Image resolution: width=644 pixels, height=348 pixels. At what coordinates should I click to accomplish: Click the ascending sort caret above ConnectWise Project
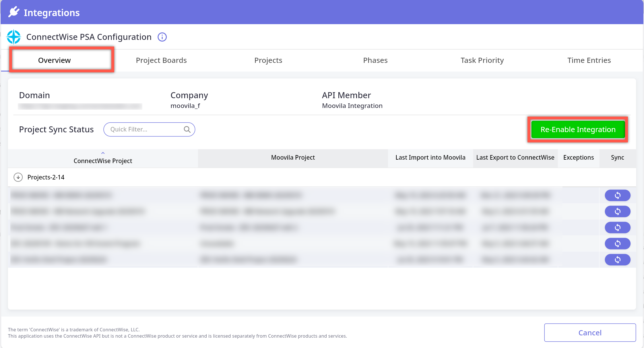click(x=103, y=153)
